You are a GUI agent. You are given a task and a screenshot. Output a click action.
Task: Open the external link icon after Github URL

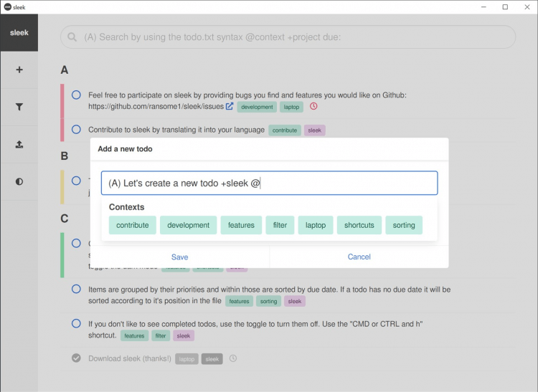(x=230, y=107)
